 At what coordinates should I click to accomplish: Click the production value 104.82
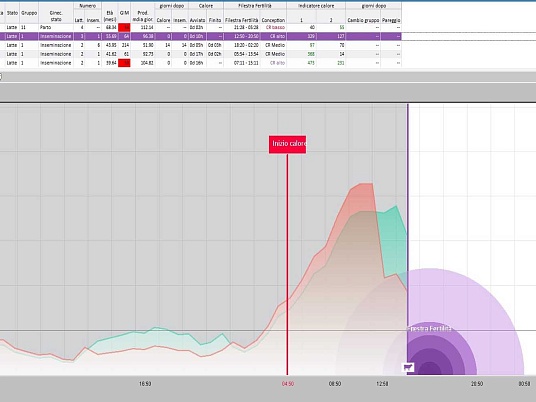(x=147, y=63)
